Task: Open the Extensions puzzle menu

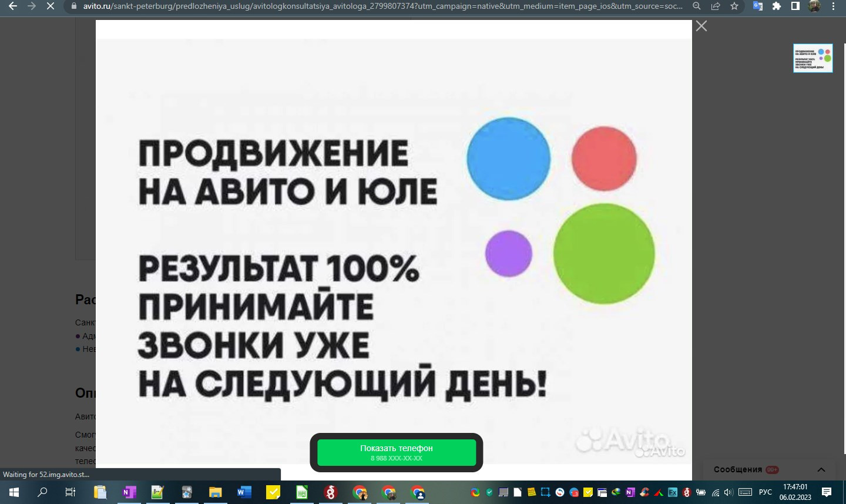Action: coord(777,6)
